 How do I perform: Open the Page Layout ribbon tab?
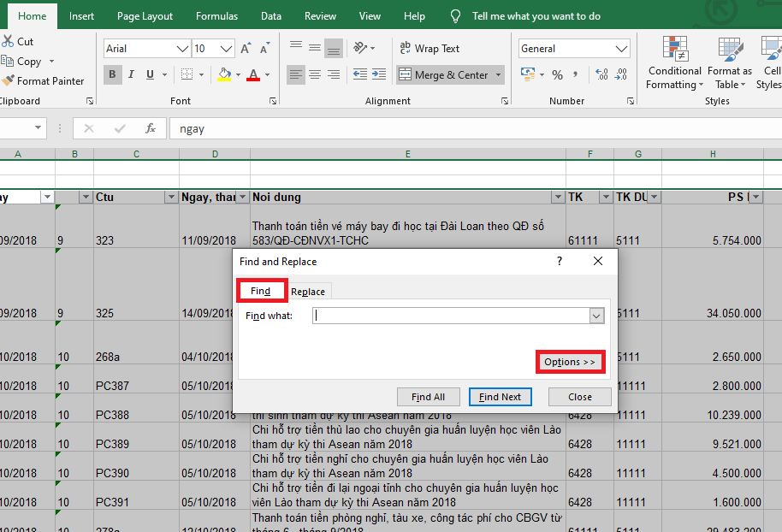coord(145,16)
